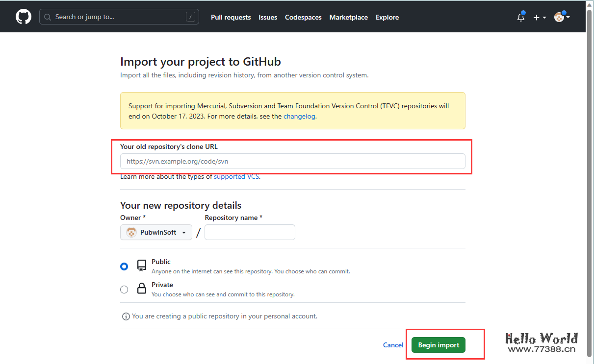Select the Public radio button
The image size is (594, 364).
click(x=124, y=266)
